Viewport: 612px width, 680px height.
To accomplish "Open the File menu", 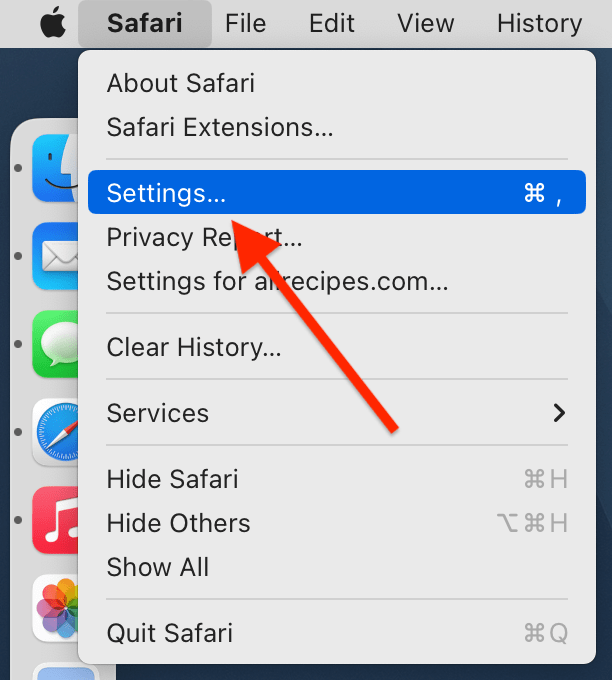I will point(245,23).
